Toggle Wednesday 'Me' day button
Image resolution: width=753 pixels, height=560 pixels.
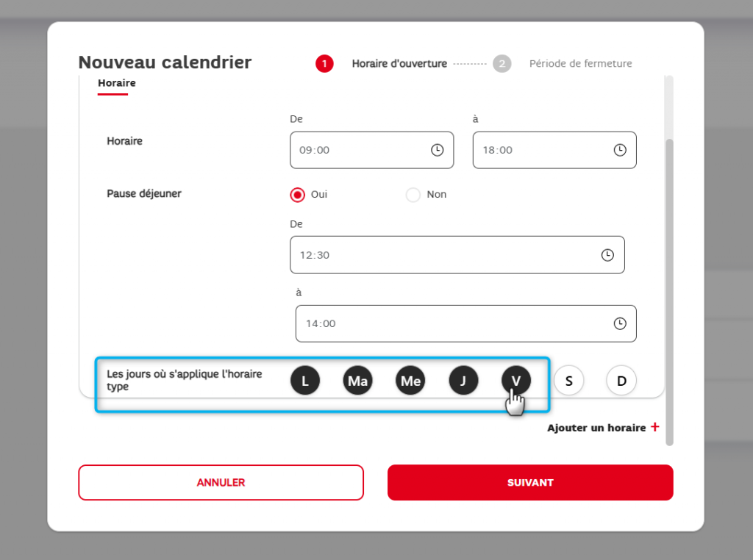pyautogui.click(x=410, y=381)
